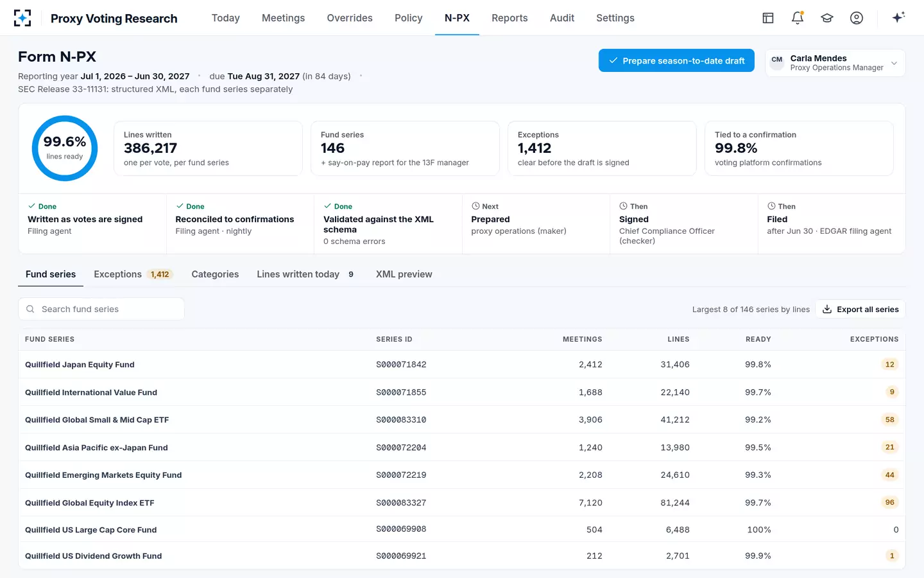The width and height of the screenshot is (924, 578).
Task: Click series ID S000072204
Action: (x=401, y=448)
